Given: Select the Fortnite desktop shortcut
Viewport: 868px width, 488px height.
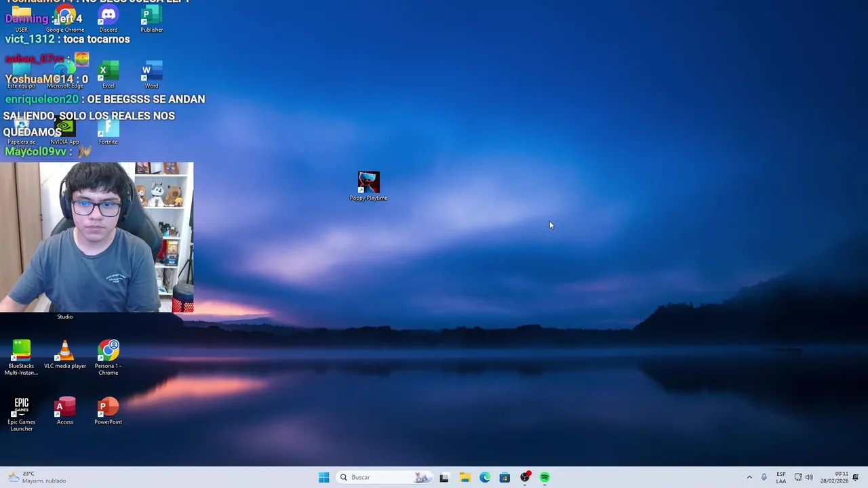Looking at the screenshot, I should pos(108,131).
